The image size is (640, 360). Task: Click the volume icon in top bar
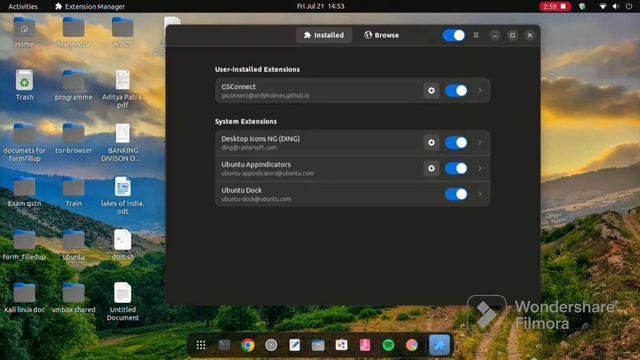(x=616, y=6)
